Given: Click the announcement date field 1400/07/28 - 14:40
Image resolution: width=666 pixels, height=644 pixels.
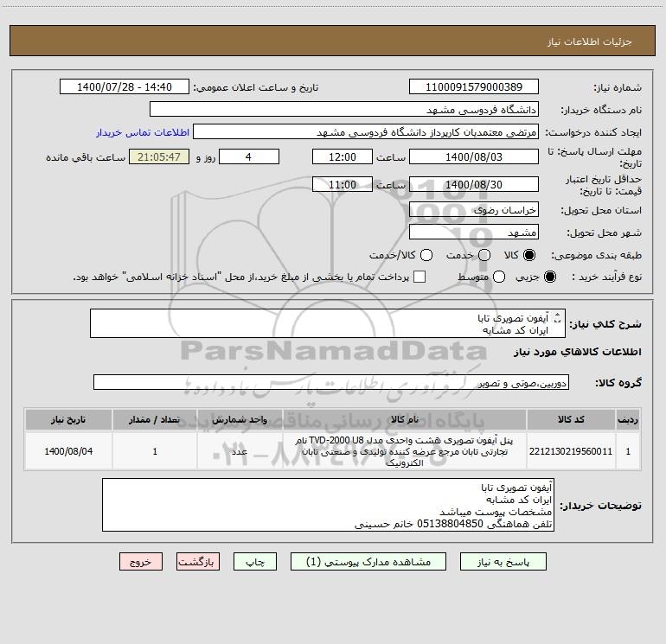Looking at the screenshot, I should [x=125, y=86].
